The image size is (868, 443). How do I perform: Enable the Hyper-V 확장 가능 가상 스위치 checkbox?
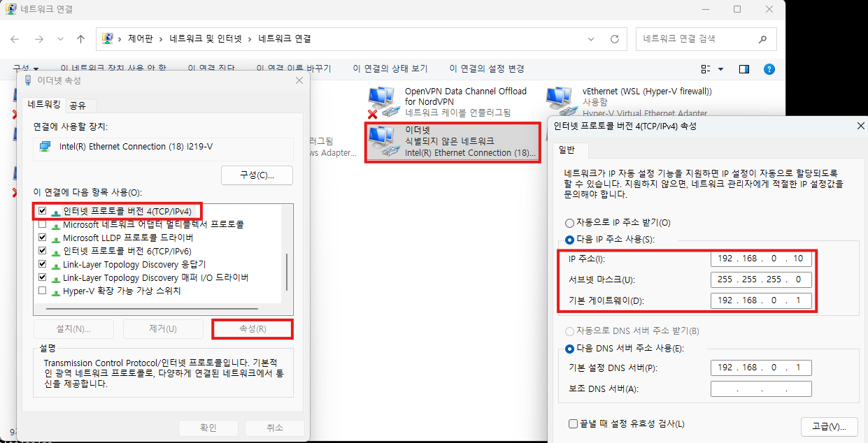click(x=42, y=291)
